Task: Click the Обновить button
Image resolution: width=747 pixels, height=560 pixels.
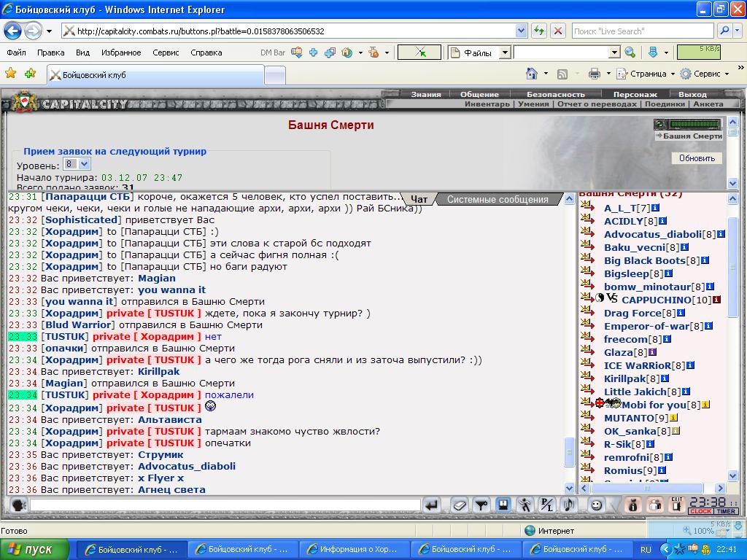Action: (697, 158)
